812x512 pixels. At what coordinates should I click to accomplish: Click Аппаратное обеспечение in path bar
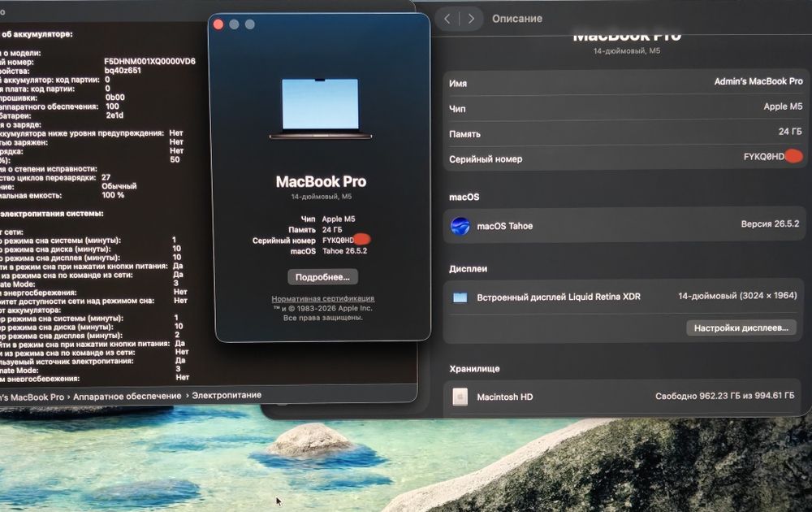(x=127, y=396)
